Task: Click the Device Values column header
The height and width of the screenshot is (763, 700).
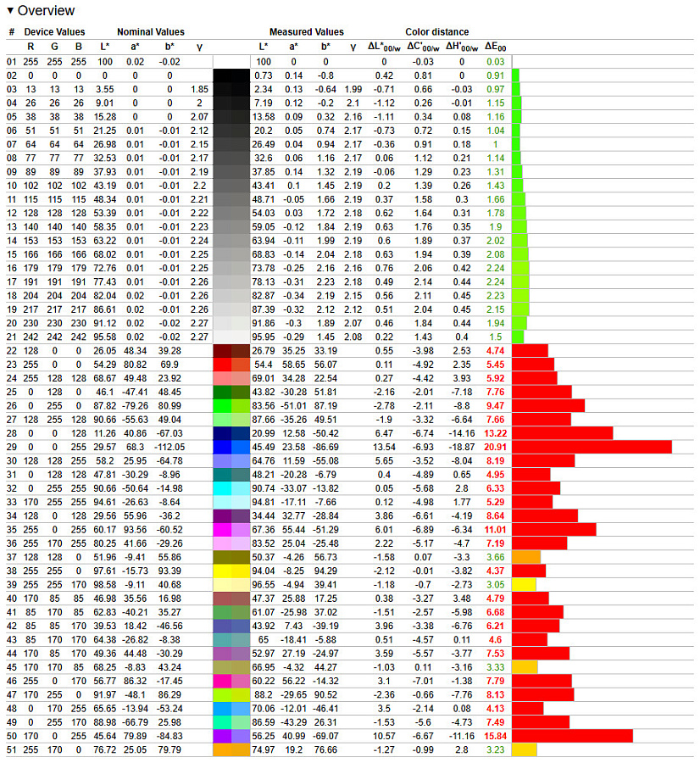Action: (54, 31)
